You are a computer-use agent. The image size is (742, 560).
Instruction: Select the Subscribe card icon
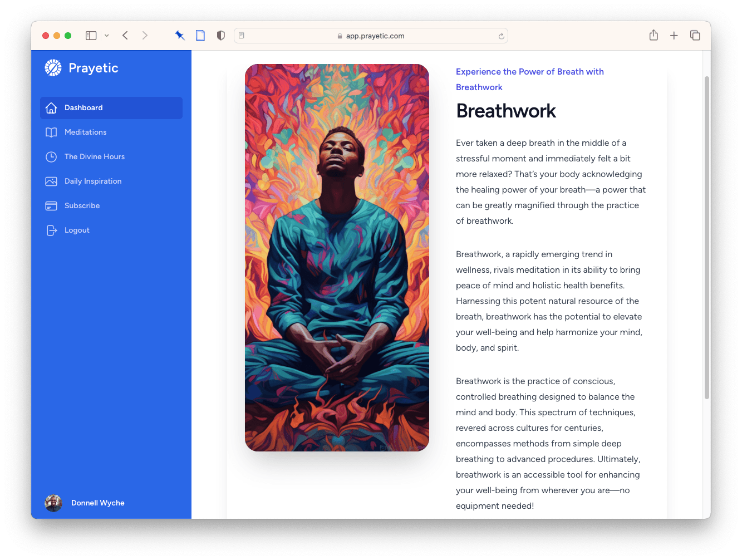point(51,206)
